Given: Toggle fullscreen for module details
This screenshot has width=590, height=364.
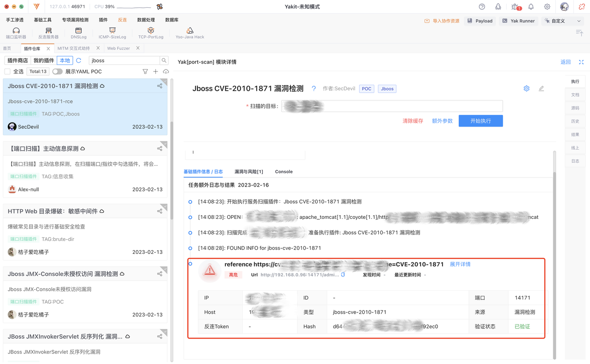Looking at the screenshot, I should (581, 62).
